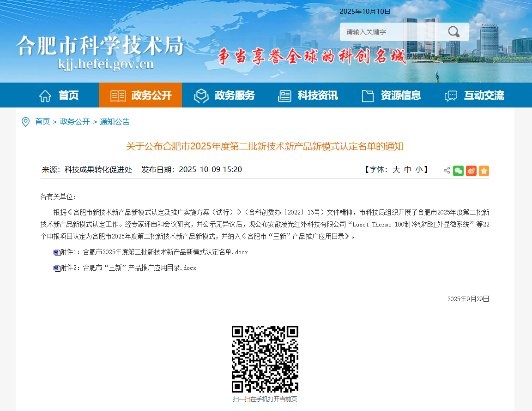This screenshot has width=532, height=411.
Task: Select 互动交流 in navigation bar
Action: [x=474, y=95]
